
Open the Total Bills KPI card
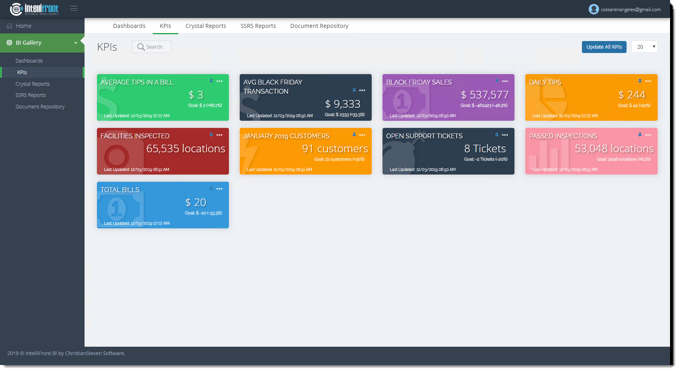tap(163, 205)
